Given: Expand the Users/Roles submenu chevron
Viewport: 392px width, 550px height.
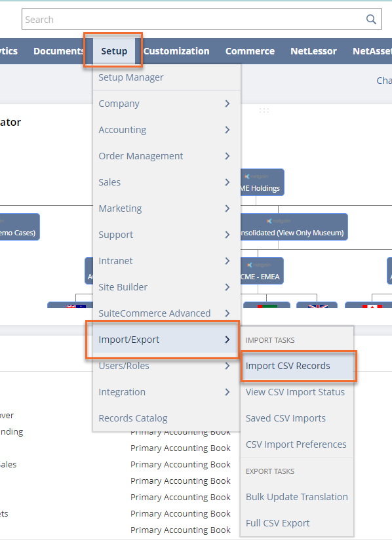Looking at the screenshot, I should pyautogui.click(x=227, y=366).
